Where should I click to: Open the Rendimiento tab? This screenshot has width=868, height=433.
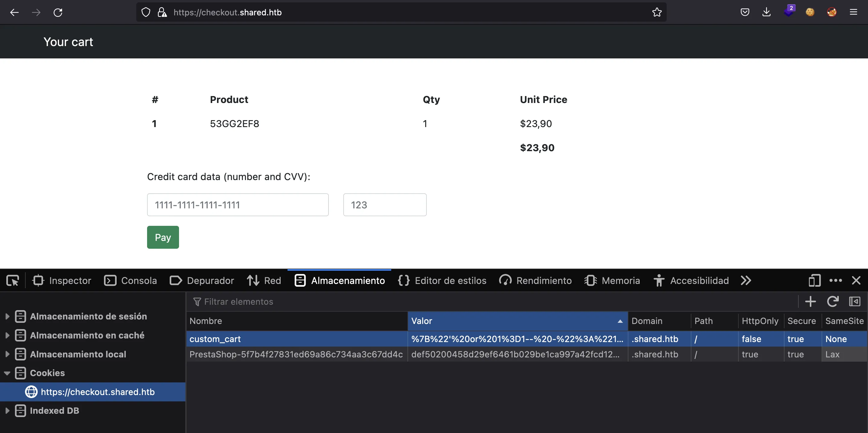pyautogui.click(x=536, y=280)
